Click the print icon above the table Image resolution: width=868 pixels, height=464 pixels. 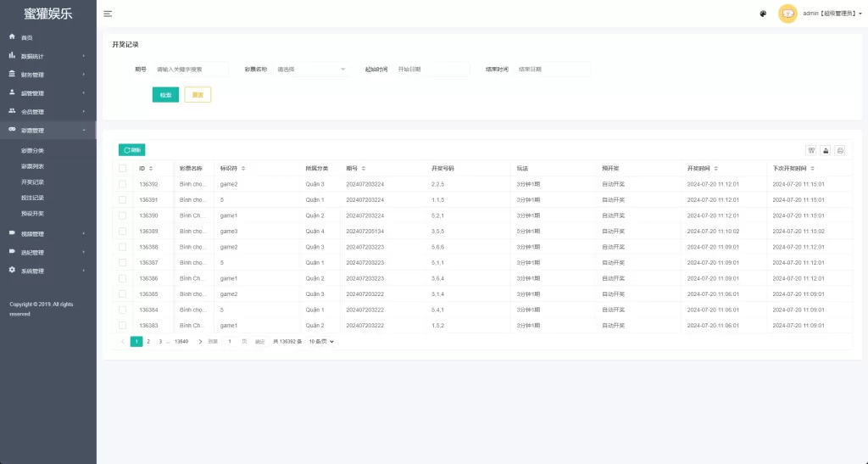pos(840,150)
